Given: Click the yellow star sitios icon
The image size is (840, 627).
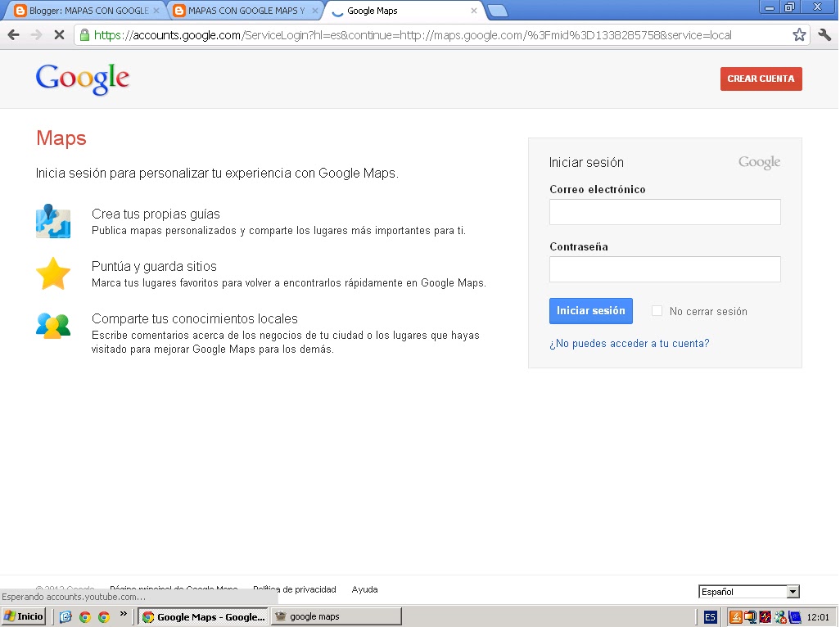Looking at the screenshot, I should (x=53, y=273).
